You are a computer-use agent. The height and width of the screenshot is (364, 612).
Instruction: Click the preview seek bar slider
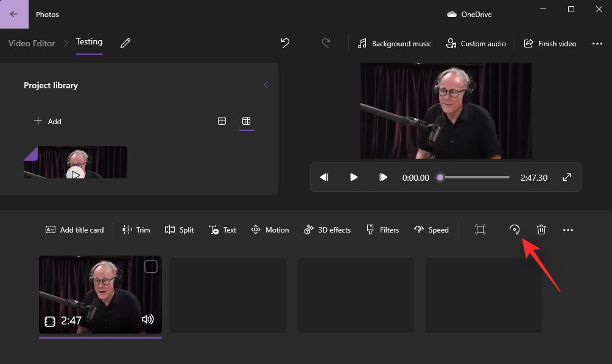pyautogui.click(x=474, y=177)
